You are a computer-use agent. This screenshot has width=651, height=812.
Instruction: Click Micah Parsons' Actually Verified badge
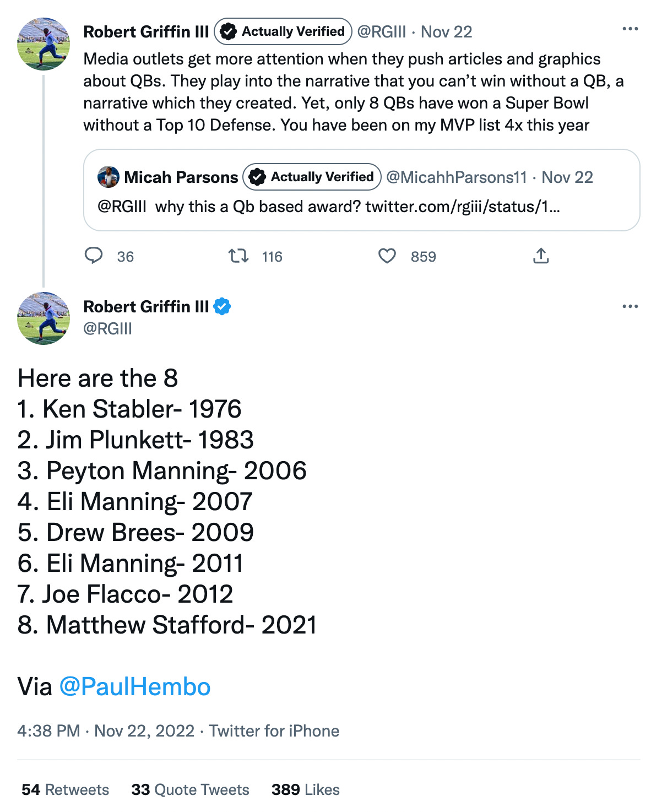pos(312,177)
